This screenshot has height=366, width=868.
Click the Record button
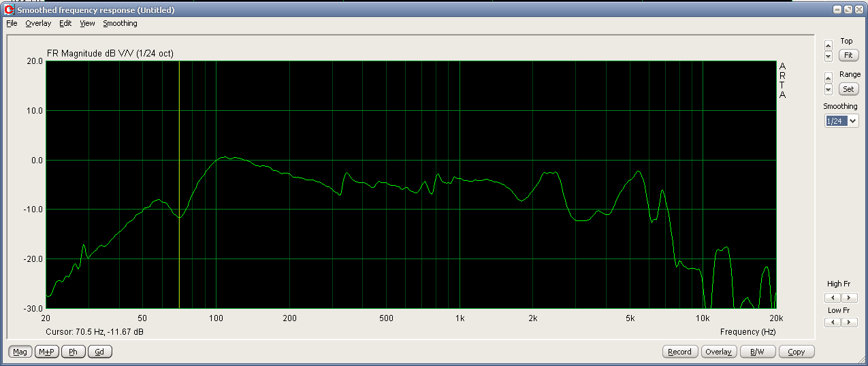tap(679, 351)
